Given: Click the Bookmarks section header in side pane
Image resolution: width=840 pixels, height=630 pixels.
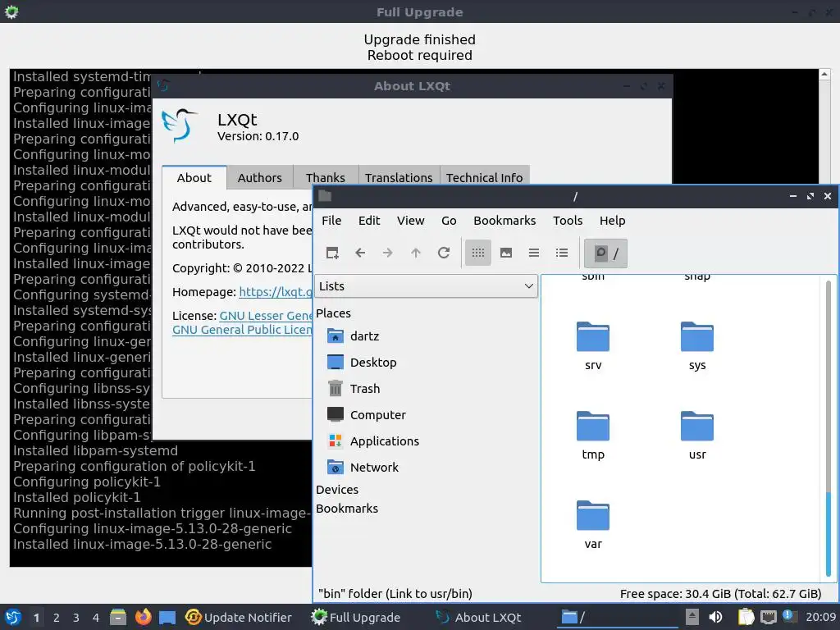Looking at the screenshot, I should (347, 509).
